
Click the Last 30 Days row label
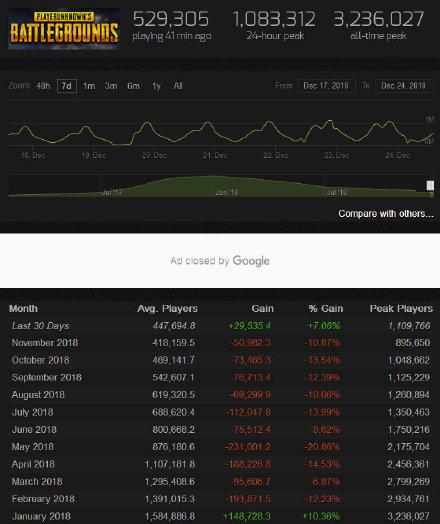coord(40,326)
